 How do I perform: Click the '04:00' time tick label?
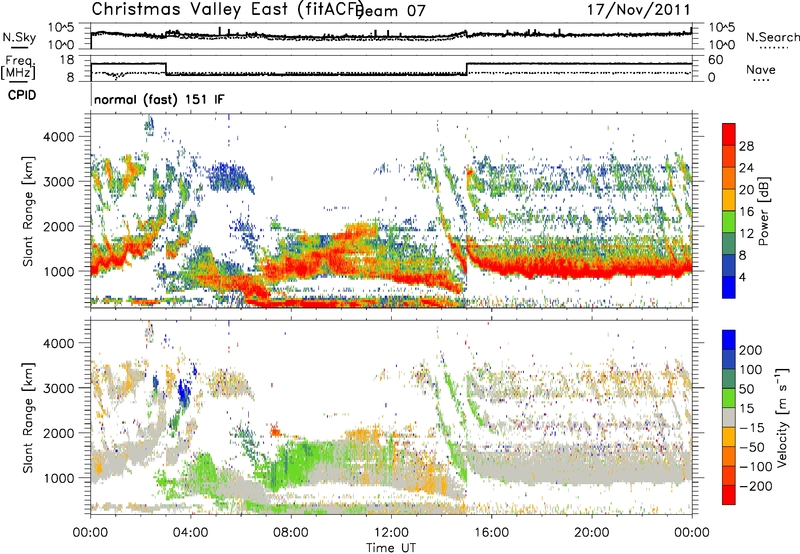point(190,533)
